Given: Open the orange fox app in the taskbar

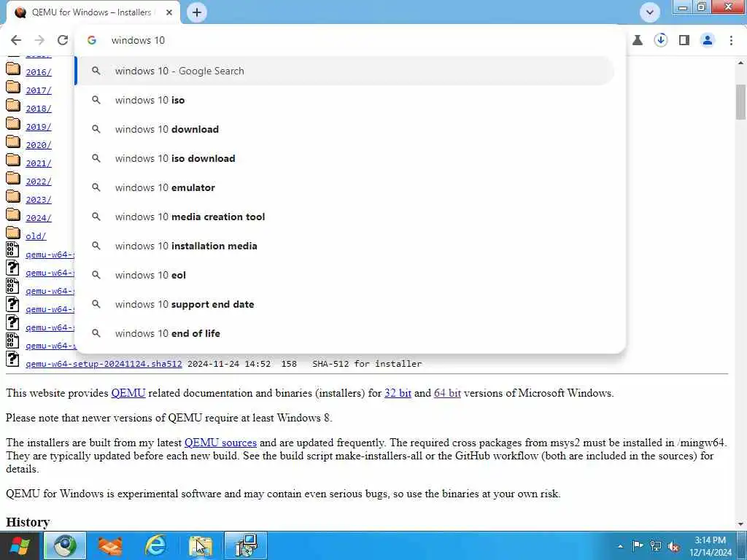Looking at the screenshot, I should point(110,545).
